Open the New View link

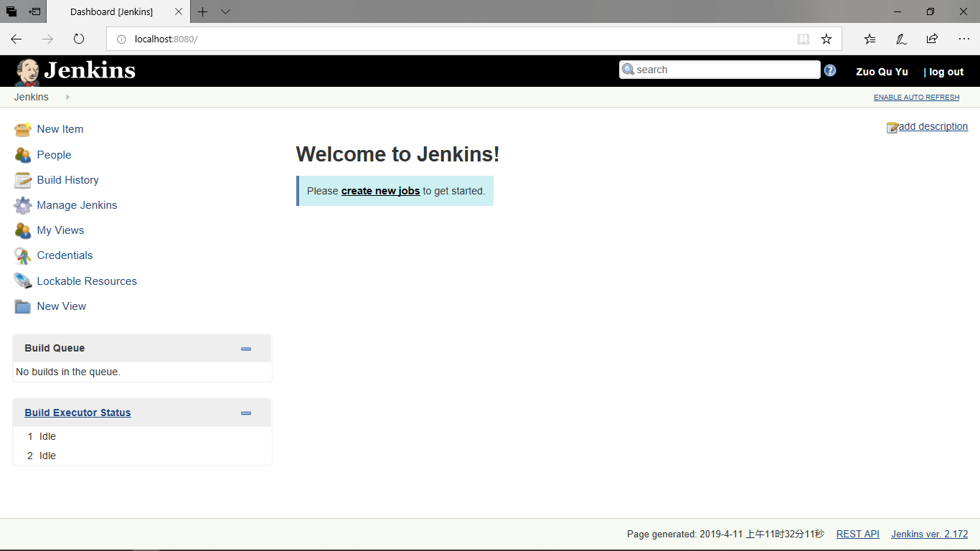click(x=62, y=306)
